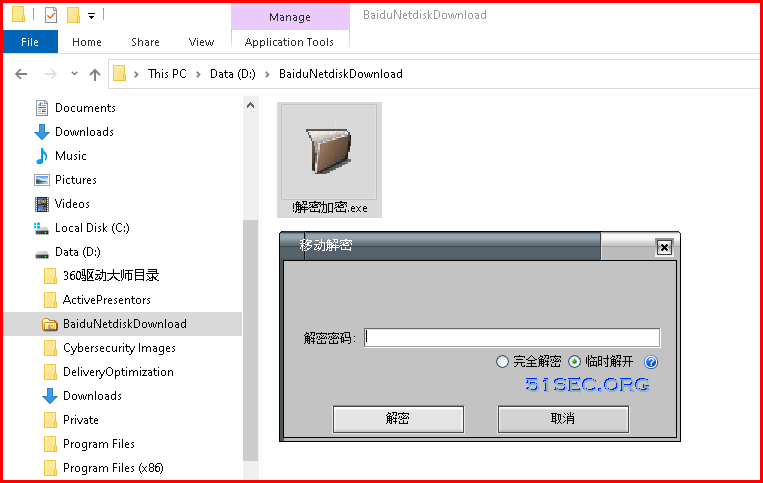
Task: Click the 取消 button
Action: [x=563, y=419]
